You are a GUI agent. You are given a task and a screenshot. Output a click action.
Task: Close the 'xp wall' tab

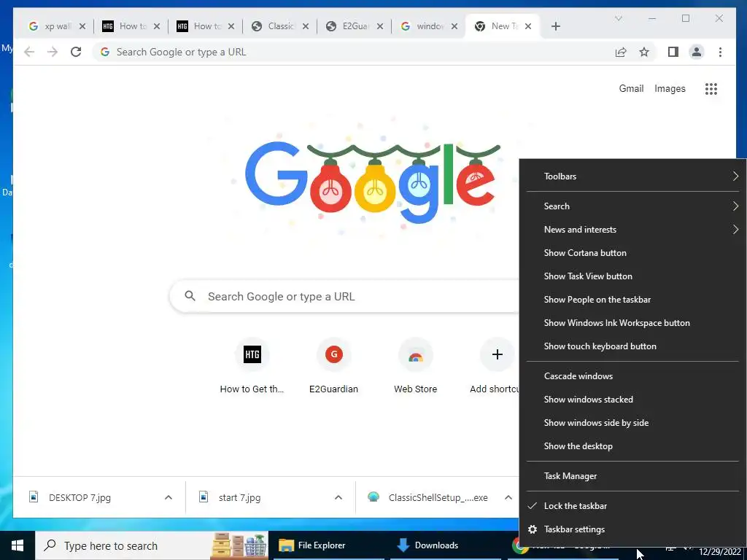pos(82,26)
